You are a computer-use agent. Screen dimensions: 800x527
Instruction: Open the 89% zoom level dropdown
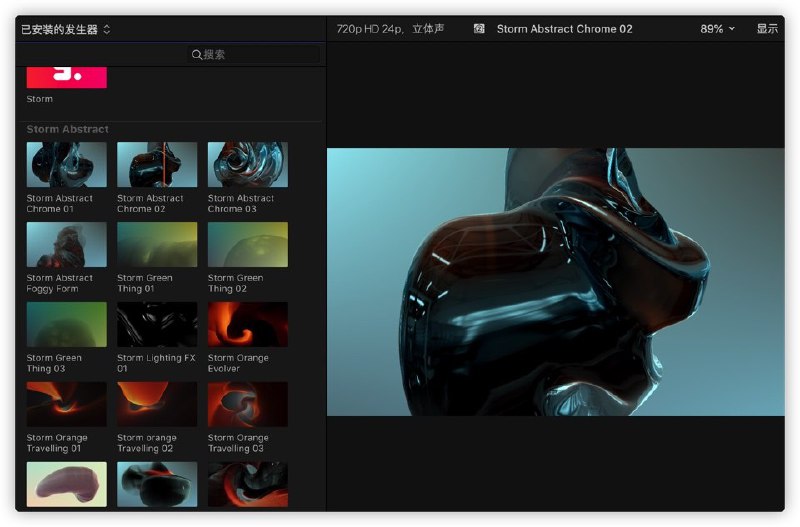(717, 29)
